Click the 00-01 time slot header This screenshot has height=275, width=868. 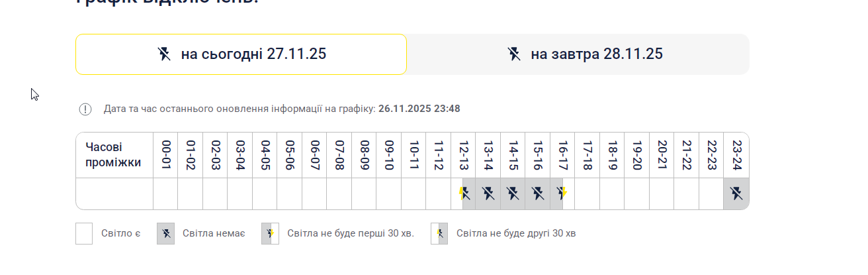(165, 155)
